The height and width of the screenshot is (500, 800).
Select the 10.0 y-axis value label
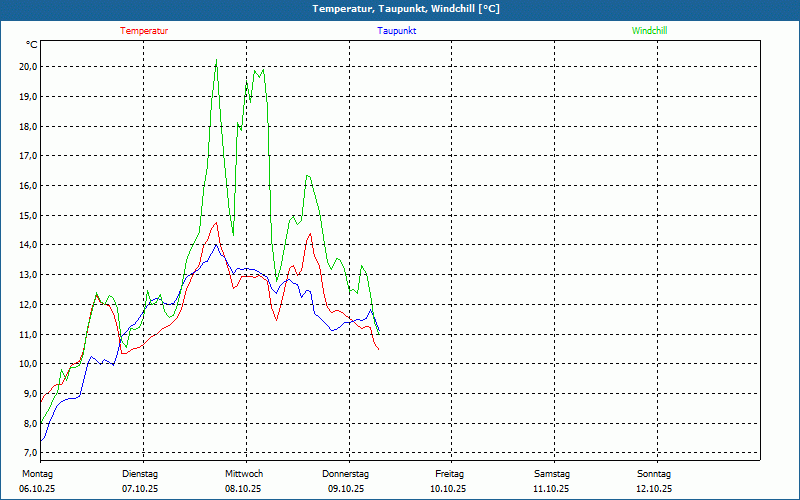pyautogui.click(x=27, y=364)
